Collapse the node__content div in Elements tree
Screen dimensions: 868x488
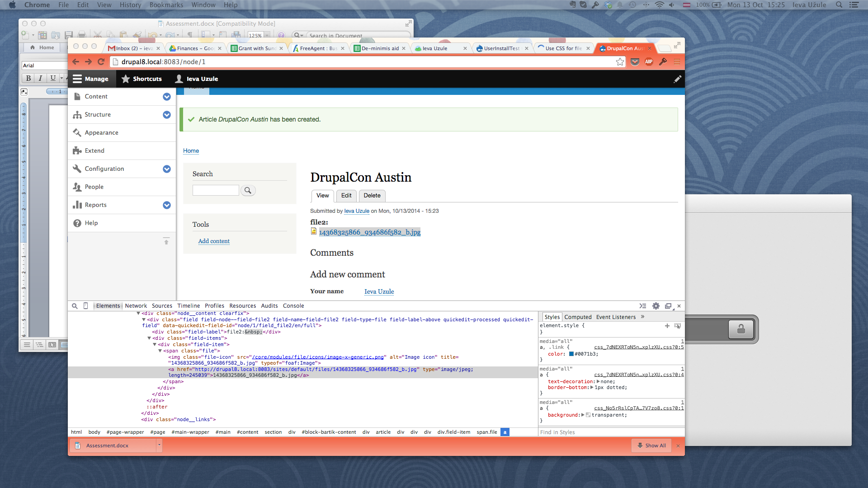point(138,313)
